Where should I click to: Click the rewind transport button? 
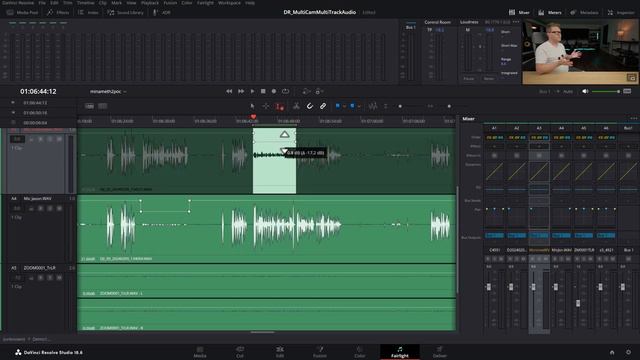tap(229, 91)
